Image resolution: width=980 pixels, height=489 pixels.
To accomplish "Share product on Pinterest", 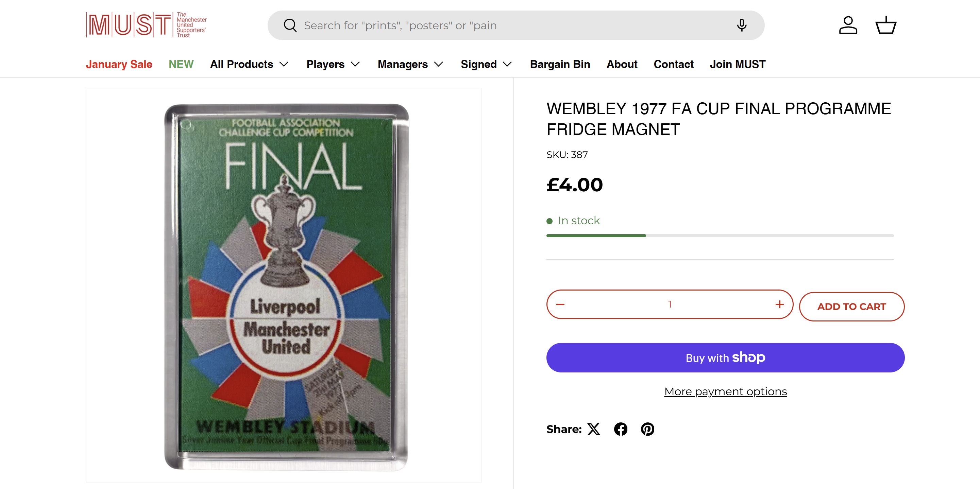I will point(647,429).
